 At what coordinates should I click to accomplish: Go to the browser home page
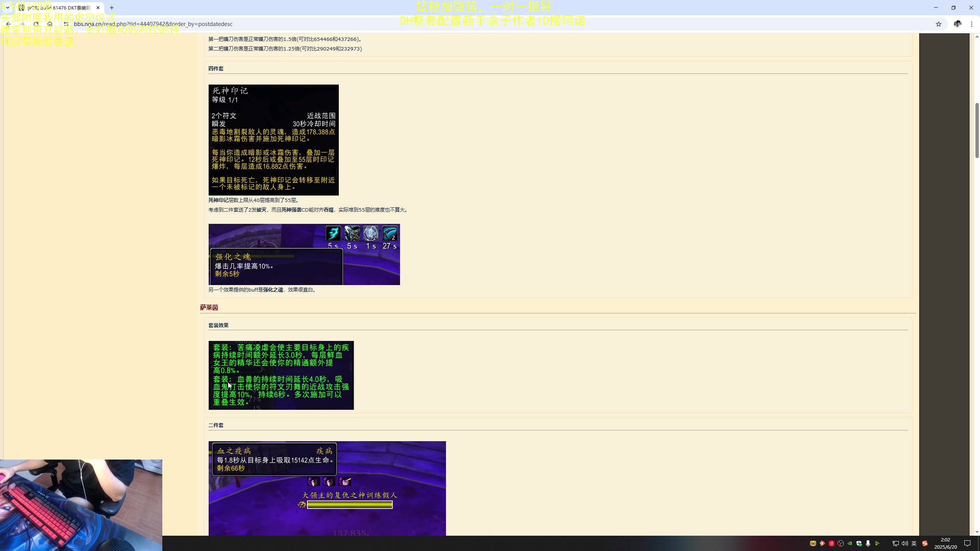50,24
